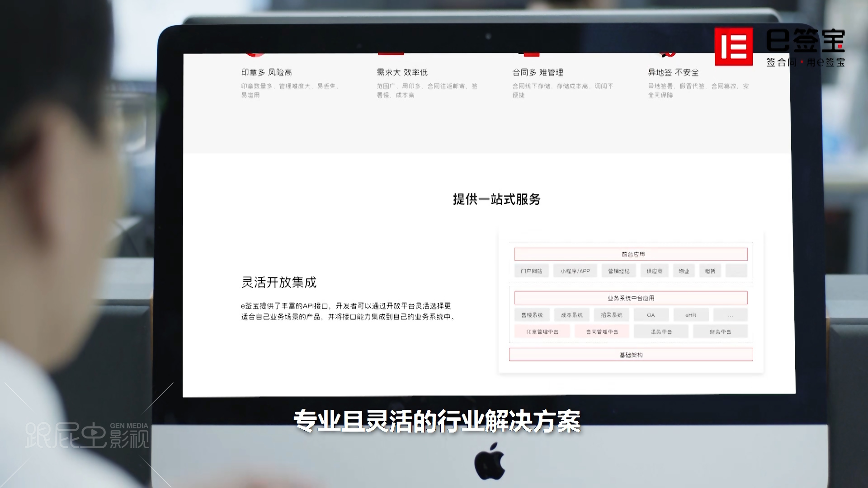This screenshot has height=488, width=868.
Task: Click the 成本系统 box
Action: tap(571, 315)
